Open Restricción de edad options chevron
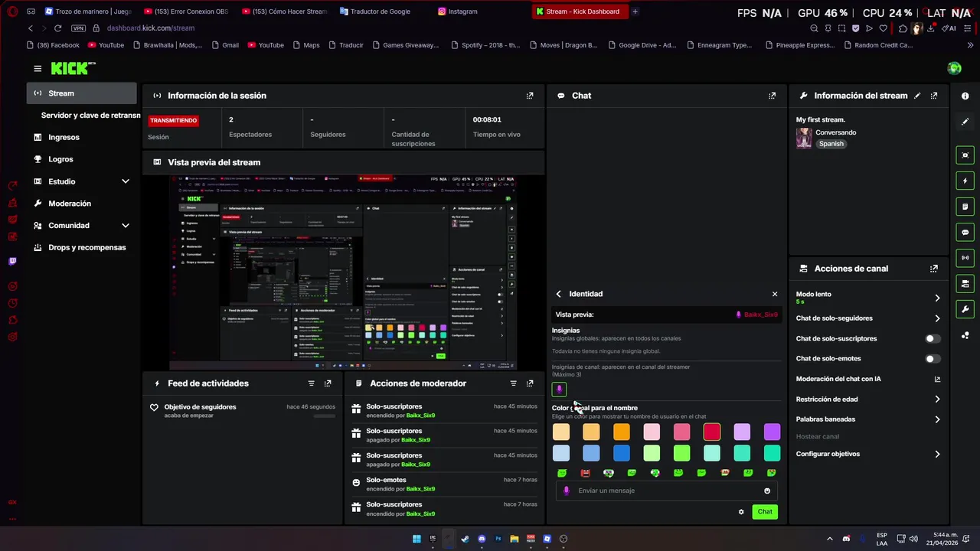980x551 pixels. [937, 399]
